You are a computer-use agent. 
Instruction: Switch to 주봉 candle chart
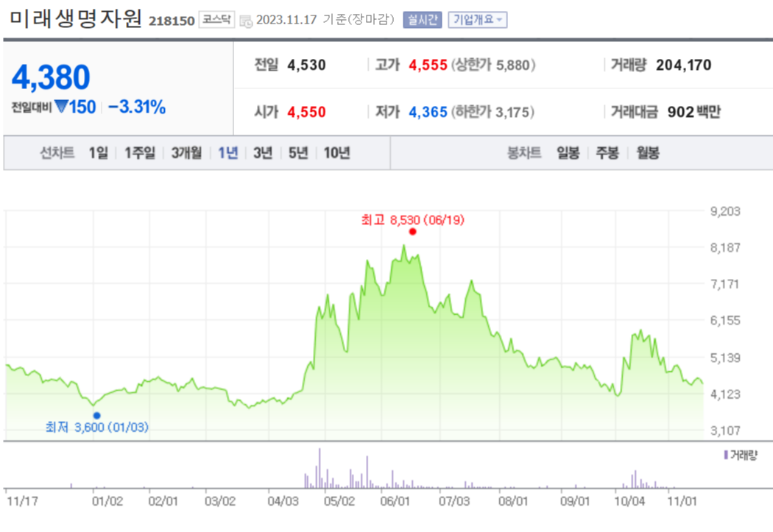click(607, 153)
